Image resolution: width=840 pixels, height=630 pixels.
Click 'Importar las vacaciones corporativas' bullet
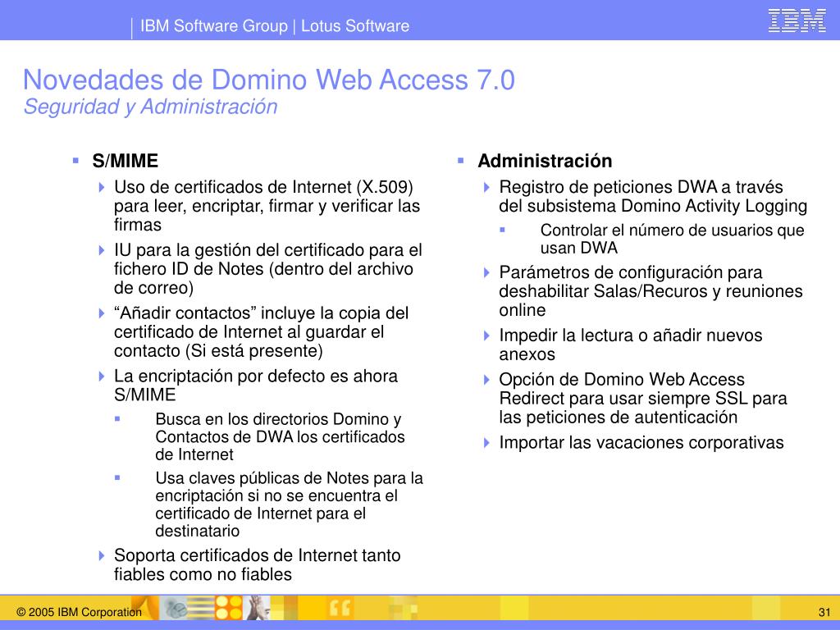tap(641, 442)
